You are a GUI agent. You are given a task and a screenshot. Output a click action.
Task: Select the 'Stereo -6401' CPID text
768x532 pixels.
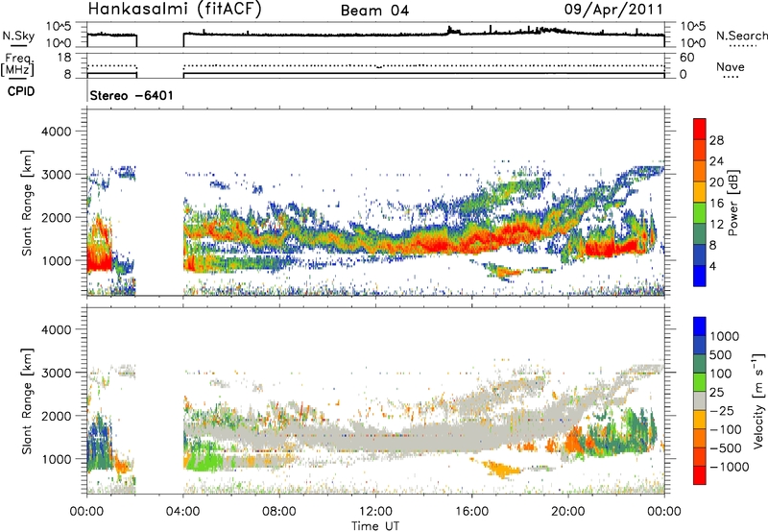pyautogui.click(x=132, y=95)
